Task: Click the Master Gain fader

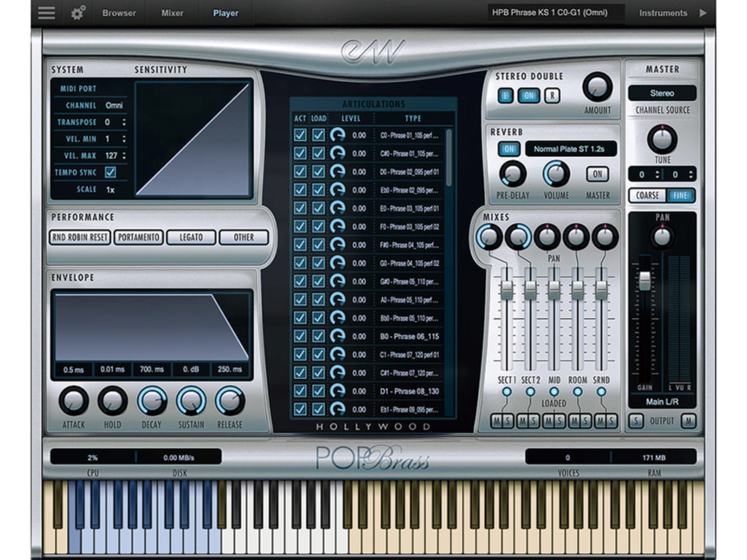Action: (645, 281)
